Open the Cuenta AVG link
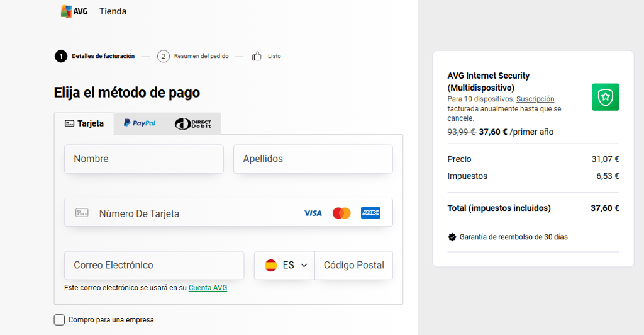The height and width of the screenshot is (335, 644). (208, 288)
